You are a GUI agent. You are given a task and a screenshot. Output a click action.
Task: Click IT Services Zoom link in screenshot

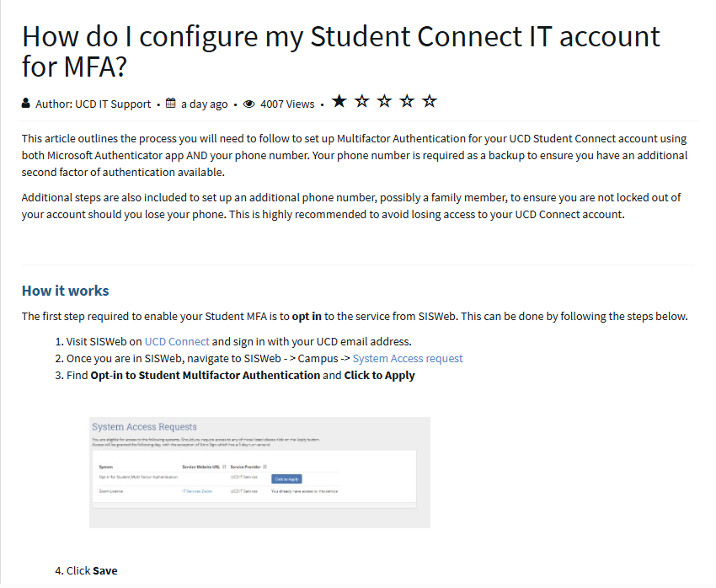tap(197, 490)
